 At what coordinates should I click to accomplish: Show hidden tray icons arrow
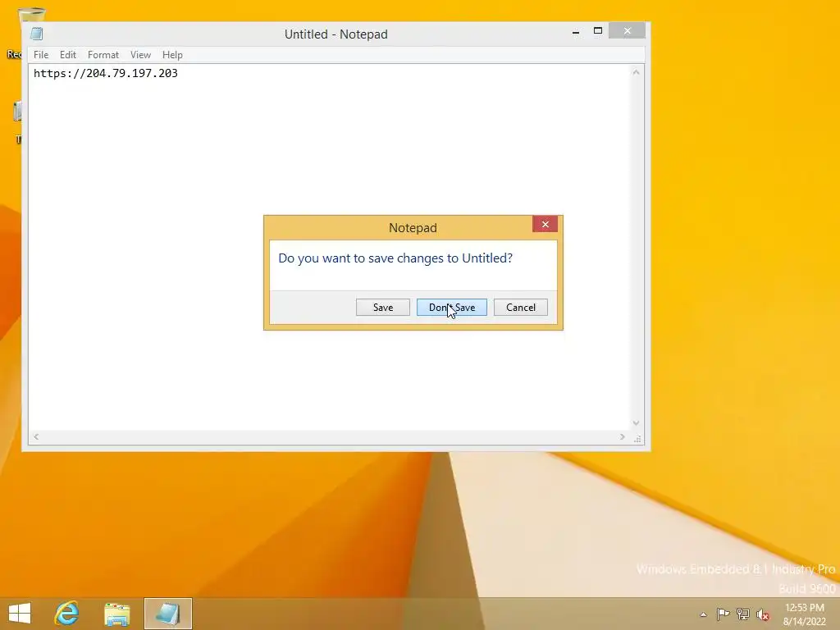[x=703, y=615]
